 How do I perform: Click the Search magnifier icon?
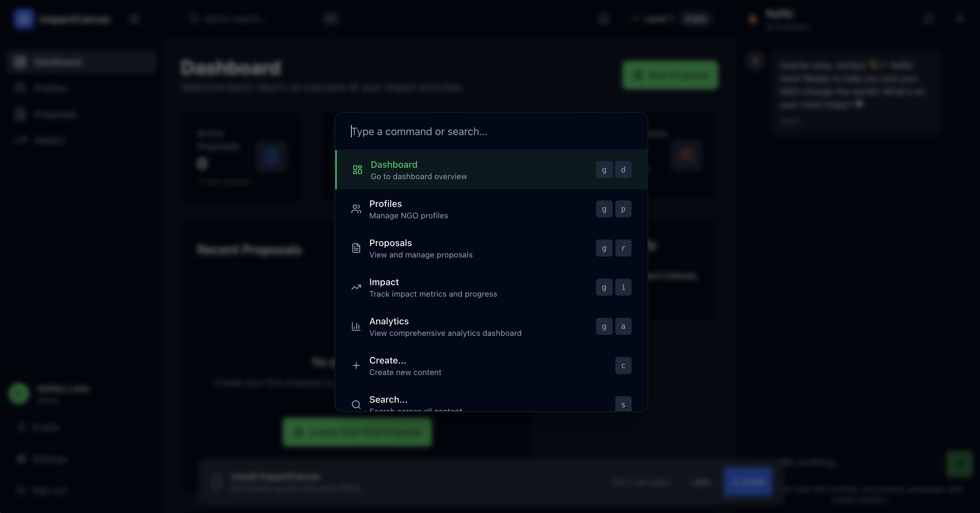(x=356, y=405)
